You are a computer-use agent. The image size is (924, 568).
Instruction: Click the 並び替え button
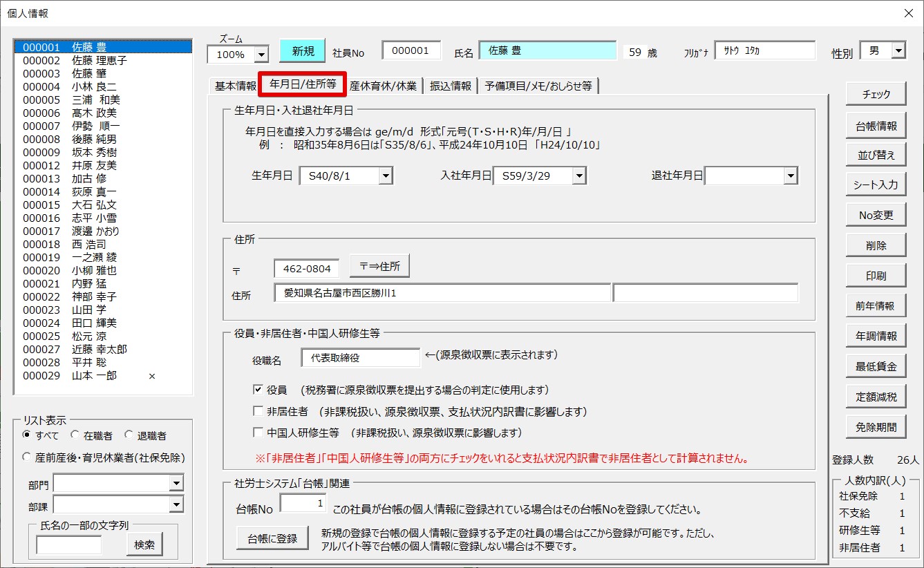pos(876,155)
